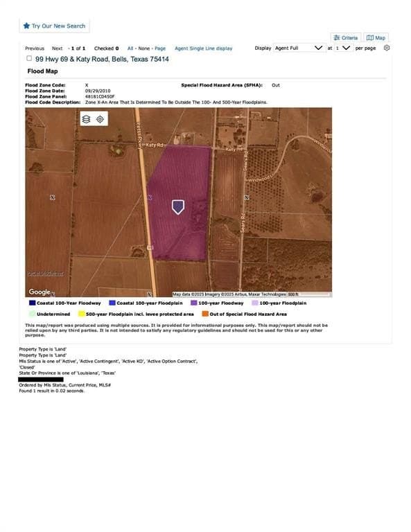Click the Map data copyright attribution text
This screenshot has width=411, height=532.
pyautogui.click(x=236, y=294)
